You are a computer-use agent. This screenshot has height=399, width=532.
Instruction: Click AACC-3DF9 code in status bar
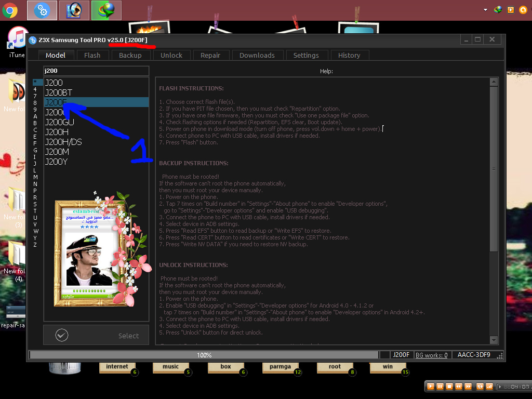pos(474,355)
